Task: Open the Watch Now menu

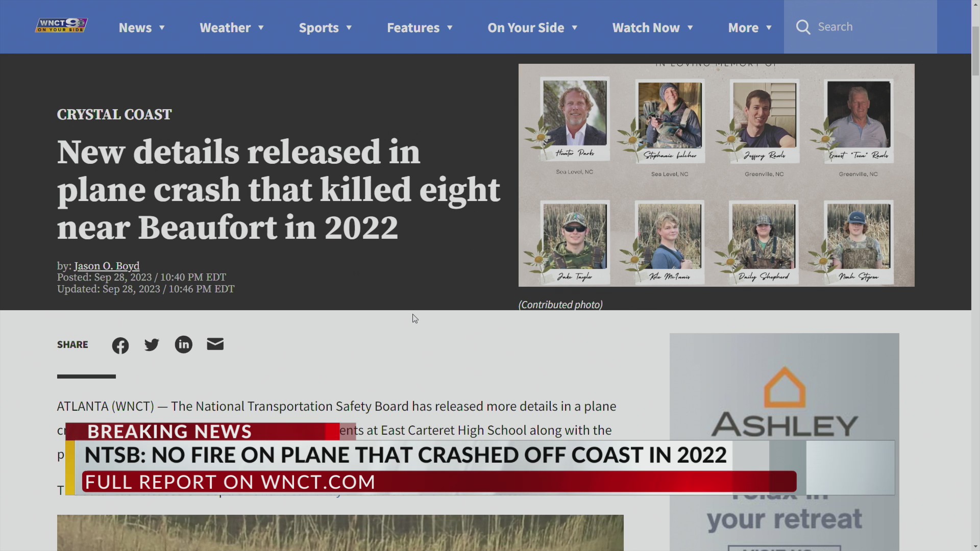Action: [x=646, y=28]
